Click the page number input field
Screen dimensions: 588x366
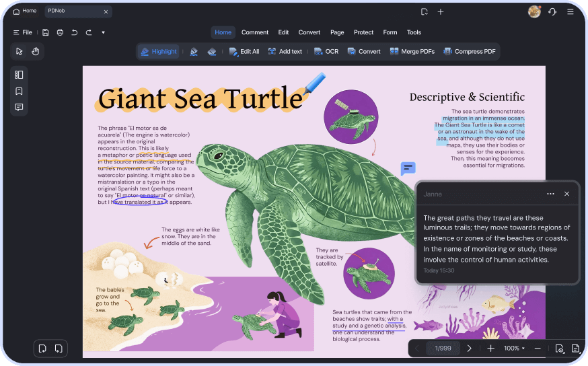442,348
